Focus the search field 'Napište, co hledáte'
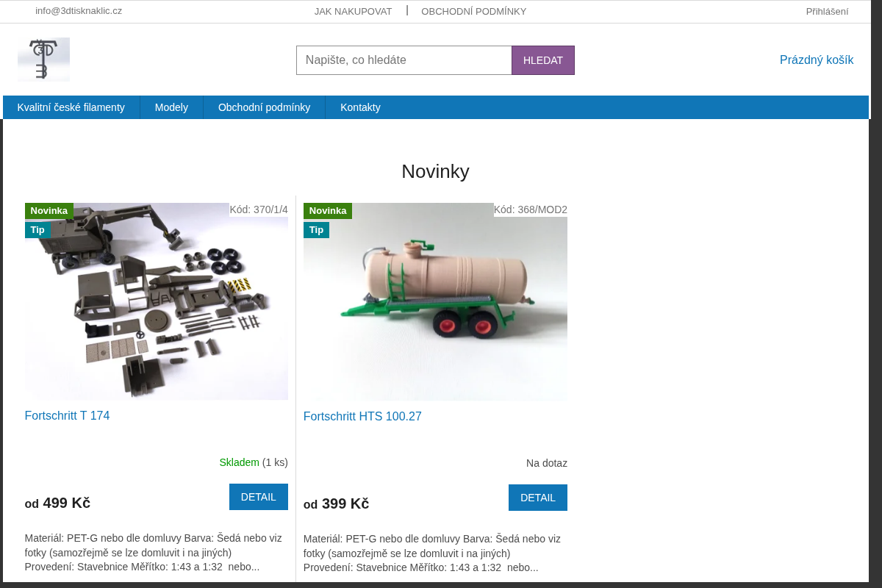 click(x=404, y=60)
